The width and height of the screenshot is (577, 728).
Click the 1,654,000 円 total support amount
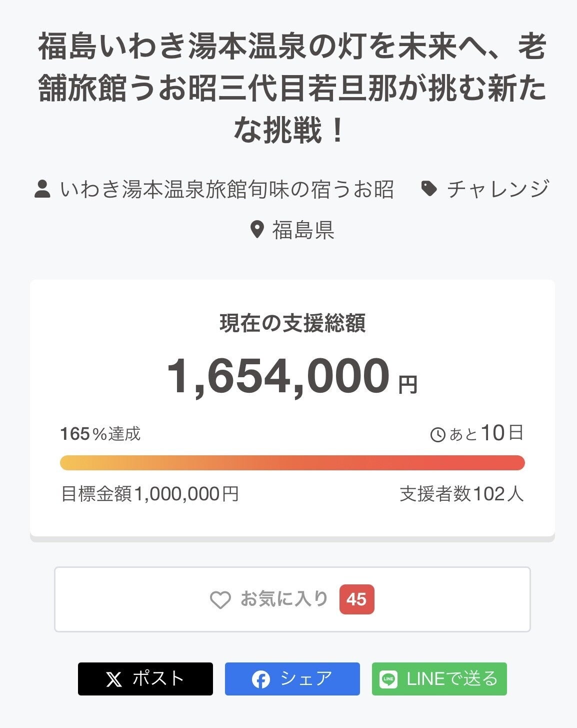292,376
